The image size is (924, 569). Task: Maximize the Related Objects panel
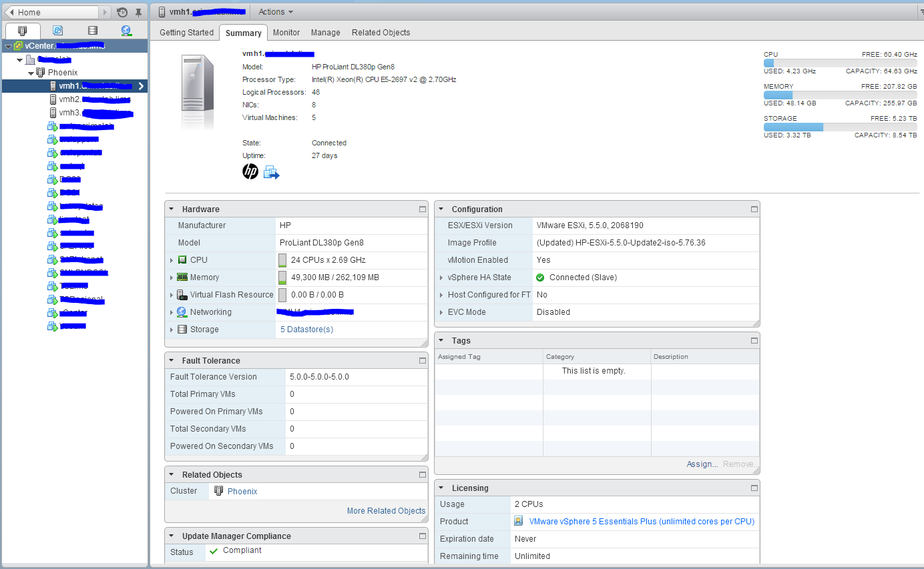pyautogui.click(x=422, y=475)
